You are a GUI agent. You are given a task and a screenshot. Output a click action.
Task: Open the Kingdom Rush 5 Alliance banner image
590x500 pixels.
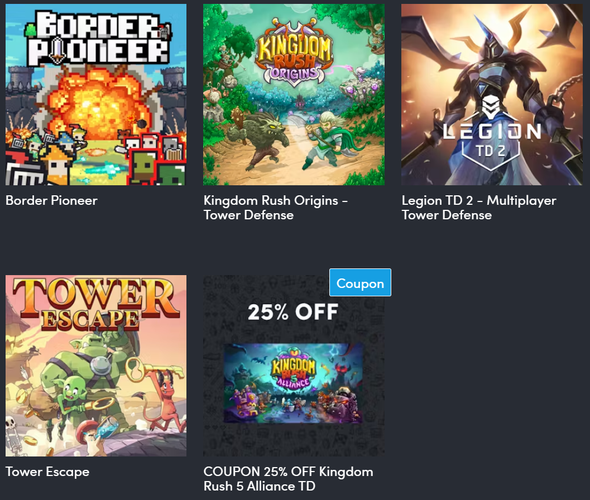(x=293, y=383)
